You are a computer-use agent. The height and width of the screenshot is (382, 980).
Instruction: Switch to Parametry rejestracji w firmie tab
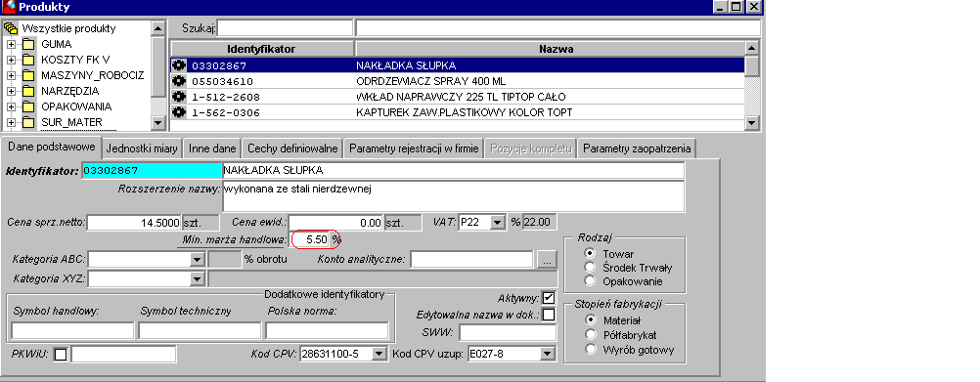tap(415, 149)
